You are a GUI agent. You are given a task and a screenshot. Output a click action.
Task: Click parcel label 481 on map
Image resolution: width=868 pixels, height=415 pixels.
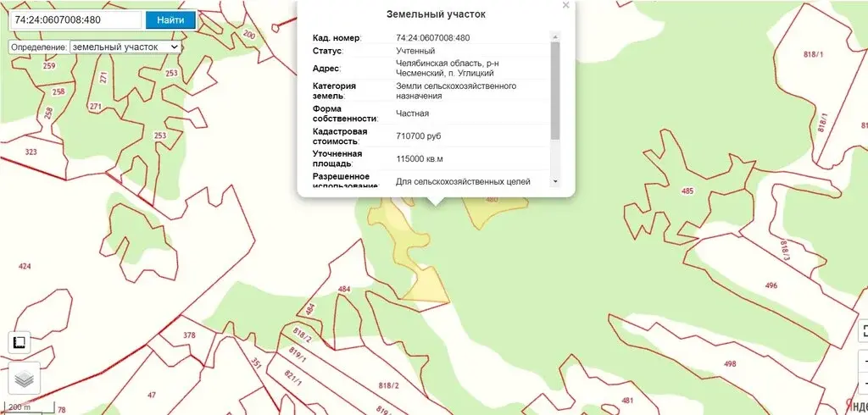tap(627, 400)
